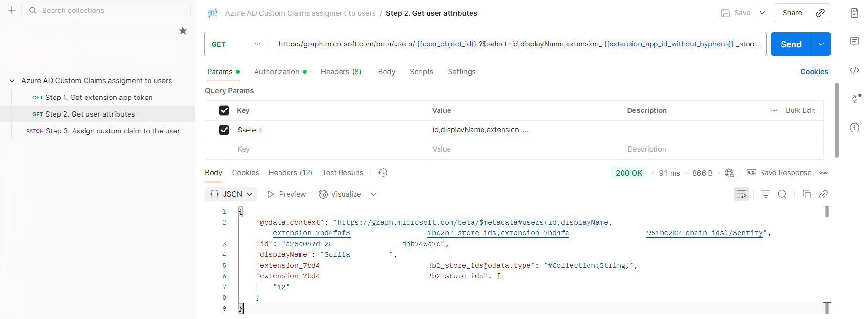Click the empty Value field in params table
Viewport: 868px width, 319px height.
pyautogui.click(x=524, y=149)
